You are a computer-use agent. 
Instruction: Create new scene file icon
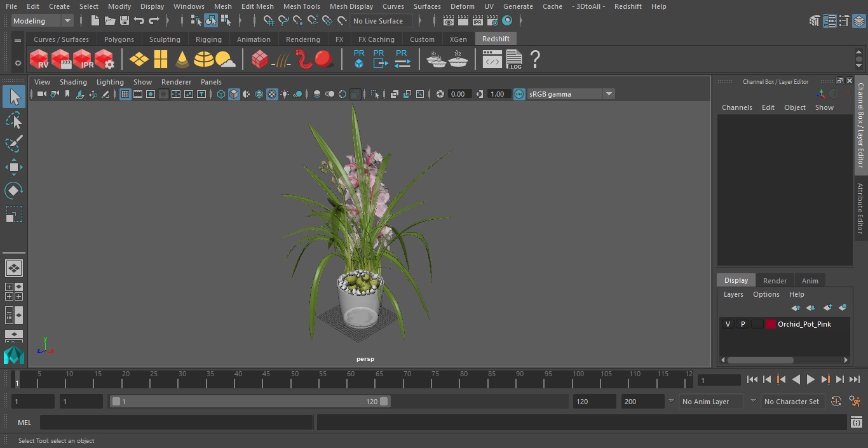tap(95, 21)
